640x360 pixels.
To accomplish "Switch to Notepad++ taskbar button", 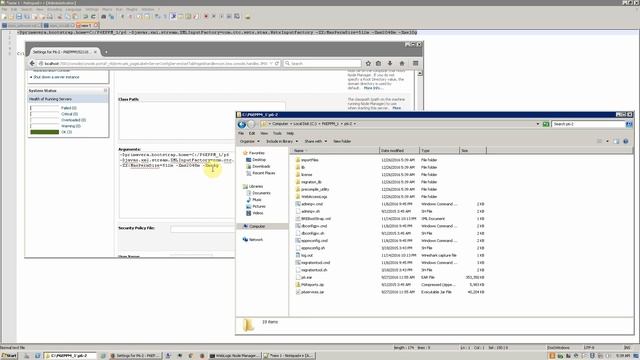I will [x=289, y=356].
